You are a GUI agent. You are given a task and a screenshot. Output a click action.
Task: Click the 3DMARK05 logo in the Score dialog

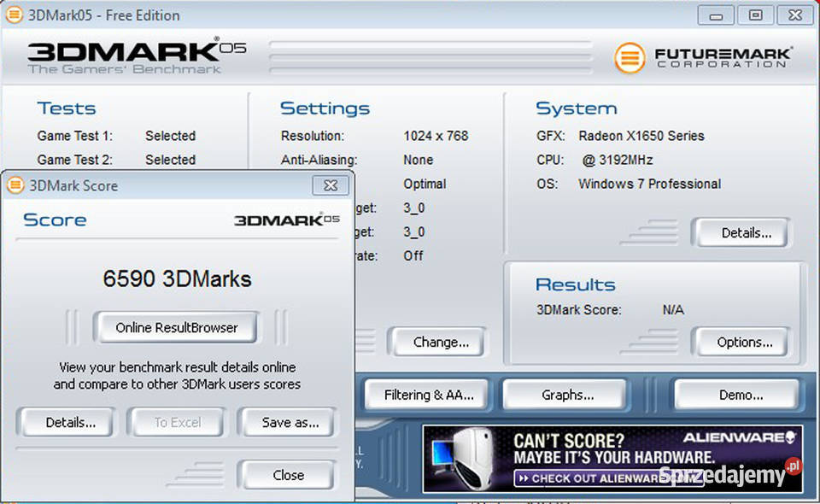point(287,220)
